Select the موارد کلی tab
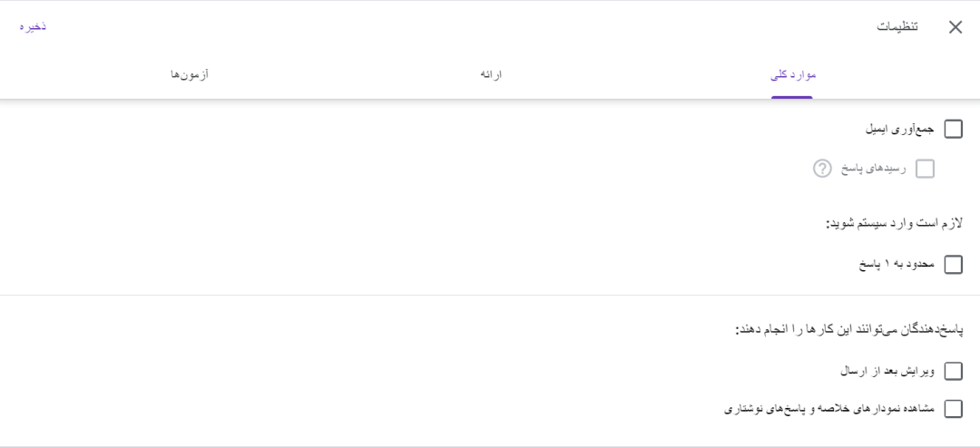 [792, 75]
